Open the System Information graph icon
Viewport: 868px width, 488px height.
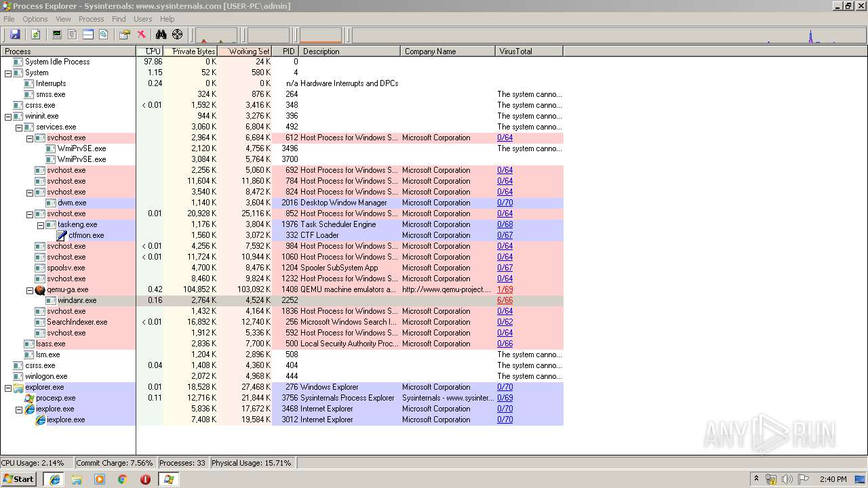(x=57, y=35)
